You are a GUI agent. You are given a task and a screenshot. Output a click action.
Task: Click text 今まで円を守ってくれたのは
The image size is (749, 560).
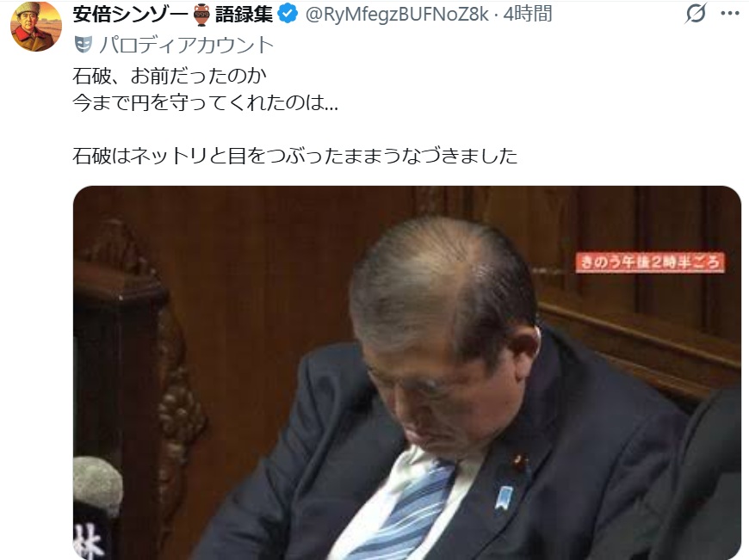coord(198,102)
